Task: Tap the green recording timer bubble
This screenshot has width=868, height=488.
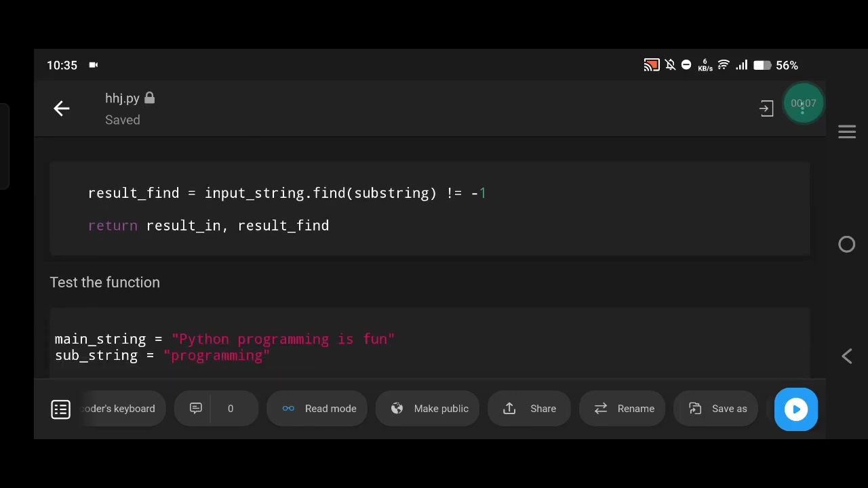Action: point(804,103)
